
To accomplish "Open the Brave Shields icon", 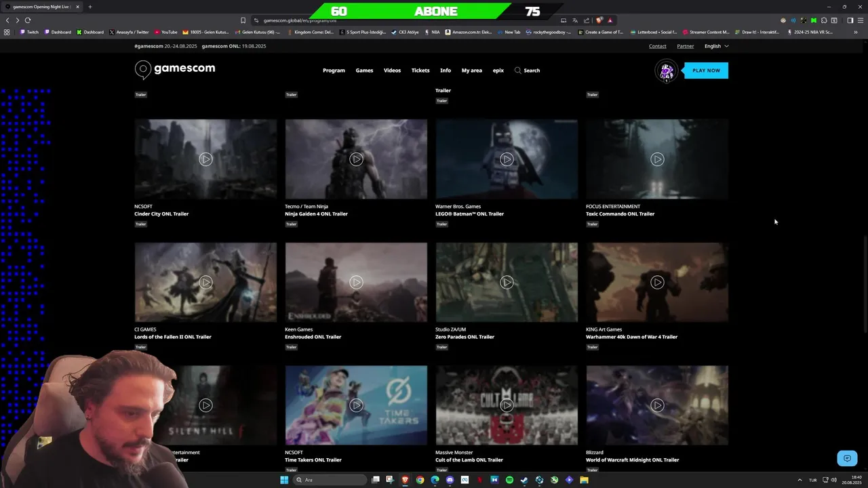I will [599, 20].
